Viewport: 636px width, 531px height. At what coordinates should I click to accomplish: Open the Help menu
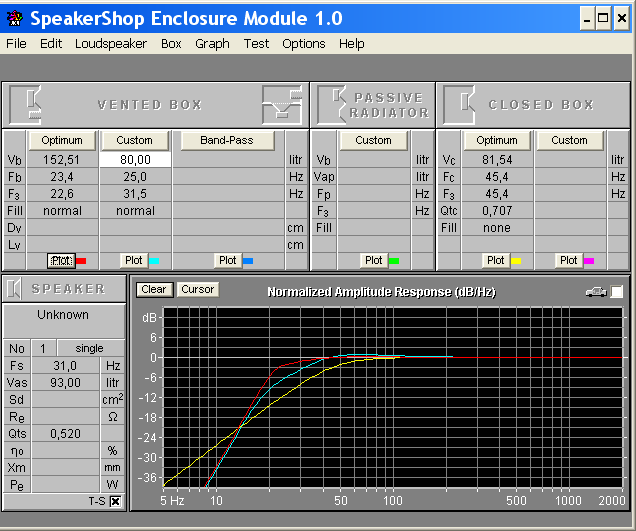352,43
